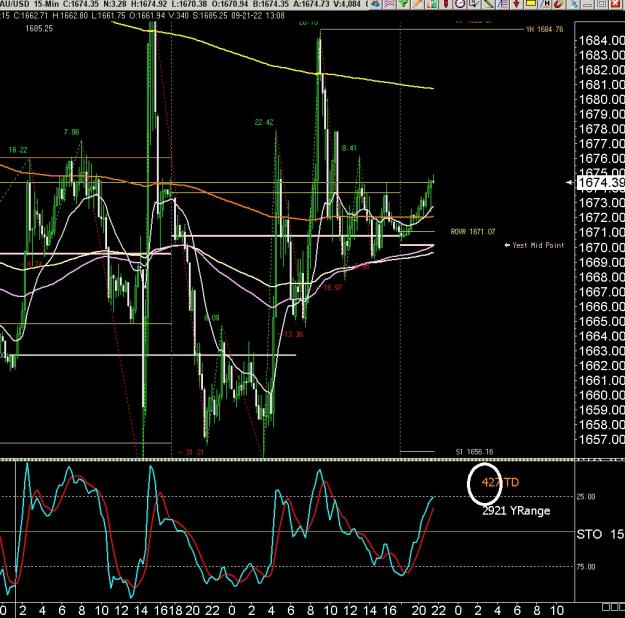Click the 1665.00 price axis label
Screen dimensions: 625x618
pyautogui.click(x=601, y=321)
